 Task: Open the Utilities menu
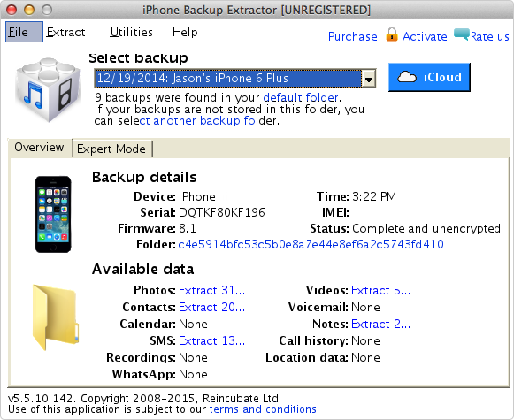pyautogui.click(x=131, y=32)
